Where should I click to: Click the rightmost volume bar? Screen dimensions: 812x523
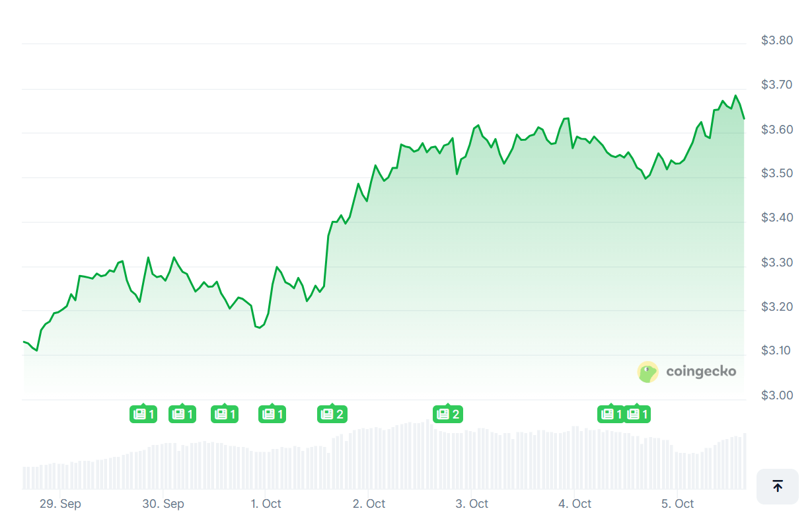click(745, 461)
